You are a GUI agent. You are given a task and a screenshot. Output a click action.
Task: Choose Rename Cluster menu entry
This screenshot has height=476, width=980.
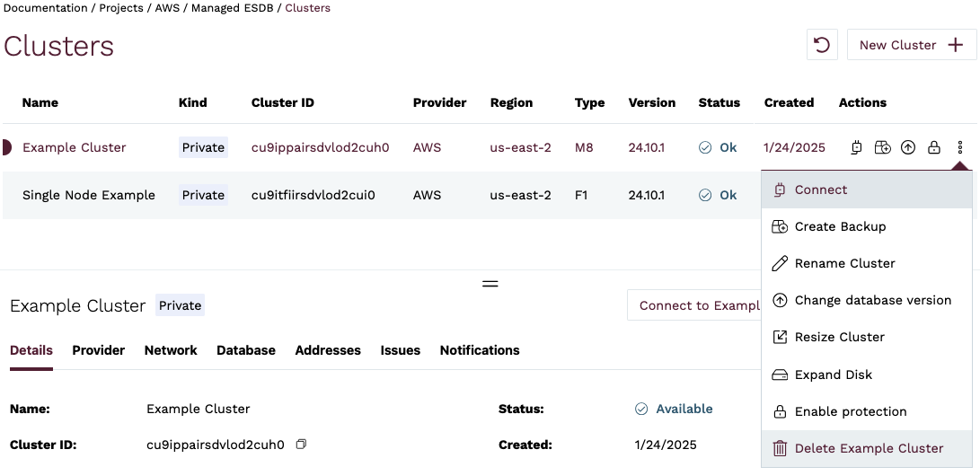tap(844, 263)
